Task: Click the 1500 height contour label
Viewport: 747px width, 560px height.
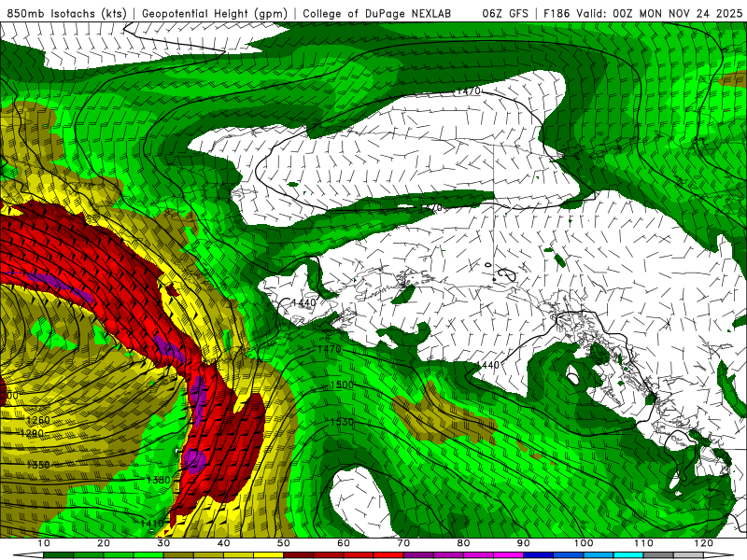Action: pyautogui.click(x=342, y=385)
